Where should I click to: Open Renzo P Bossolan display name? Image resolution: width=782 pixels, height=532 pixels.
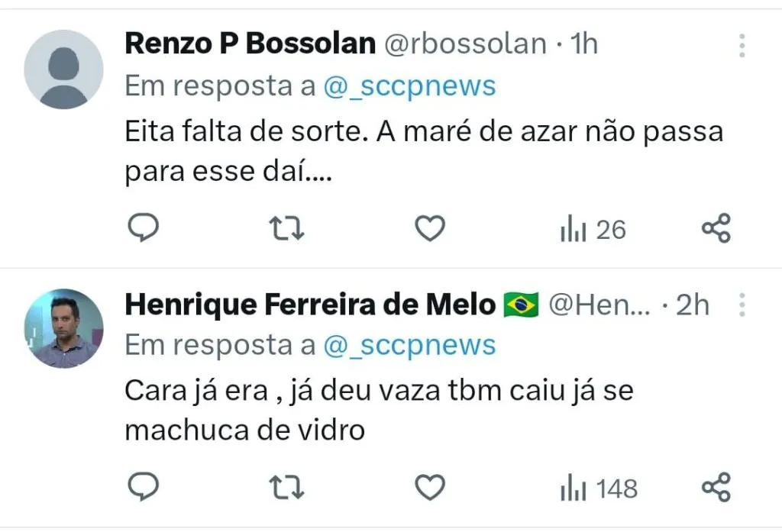[x=250, y=44]
